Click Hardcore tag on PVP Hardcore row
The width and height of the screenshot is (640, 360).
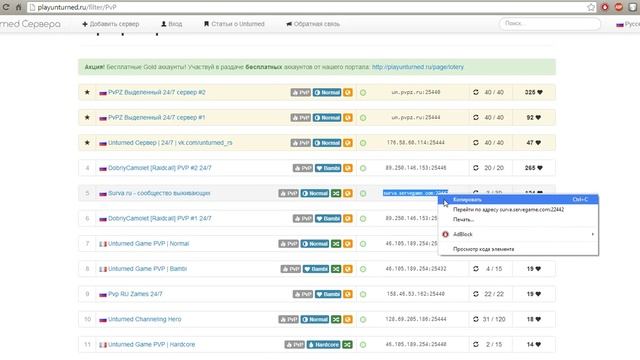(323, 344)
